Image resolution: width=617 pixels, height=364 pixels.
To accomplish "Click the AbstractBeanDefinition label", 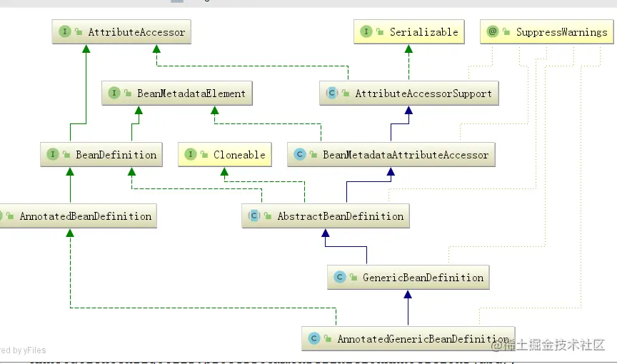I will (341, 216).
